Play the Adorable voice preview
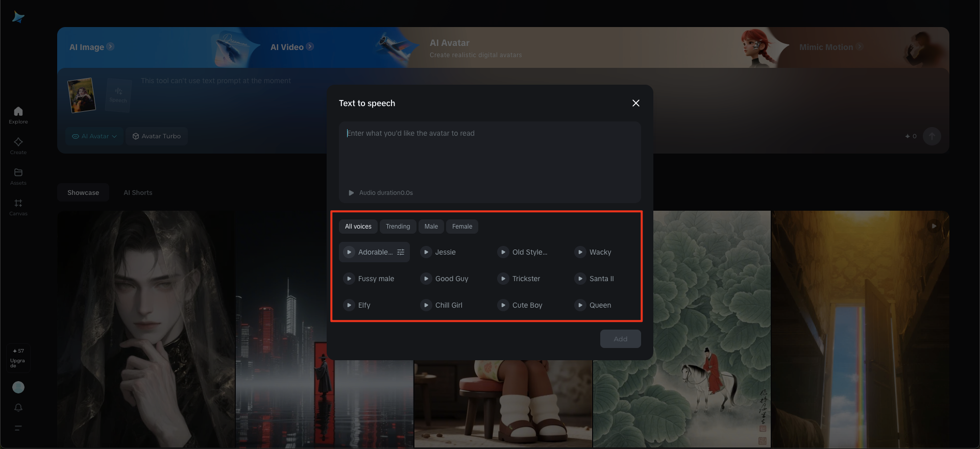 (349, 252)
